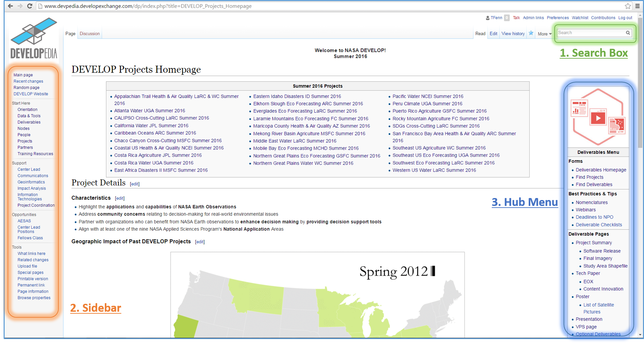This screenshot has width=644, height=344.
Task: Click the Log out link
Action: [625, 18]
